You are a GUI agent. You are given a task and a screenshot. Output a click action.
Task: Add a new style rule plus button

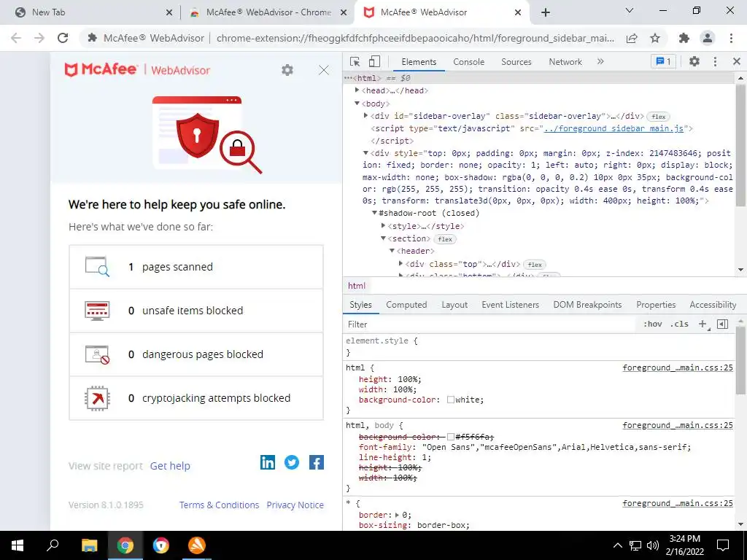click(x=703, y=324)
